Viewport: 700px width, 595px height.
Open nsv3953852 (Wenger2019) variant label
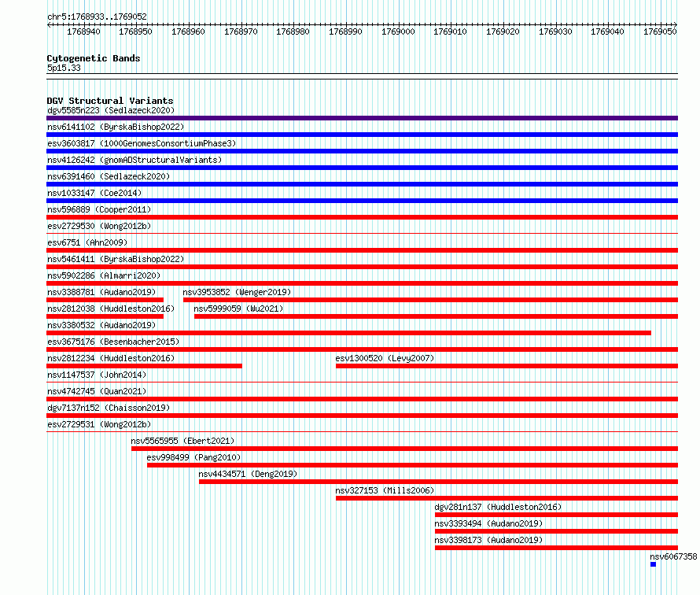click(x=237, y=292)
